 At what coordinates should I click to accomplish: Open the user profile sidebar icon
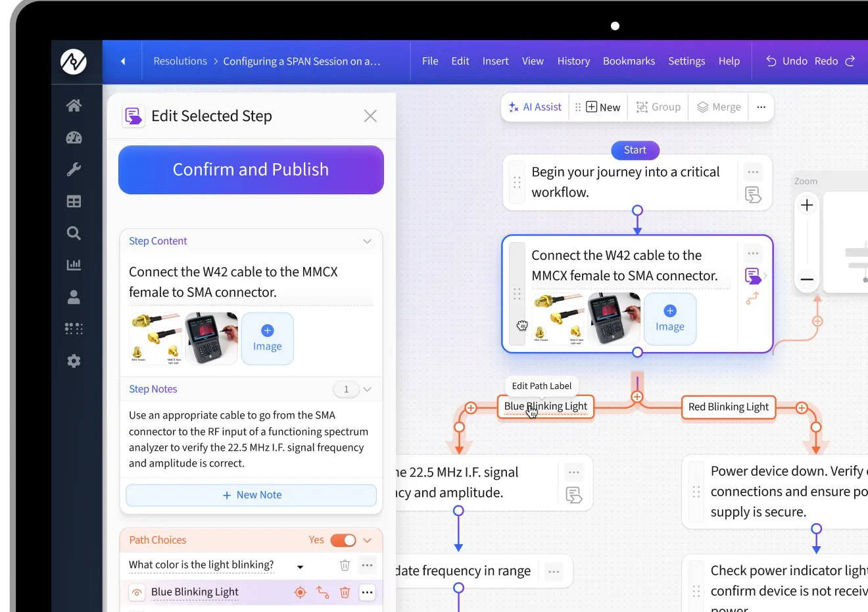click(x=74, y=297)
